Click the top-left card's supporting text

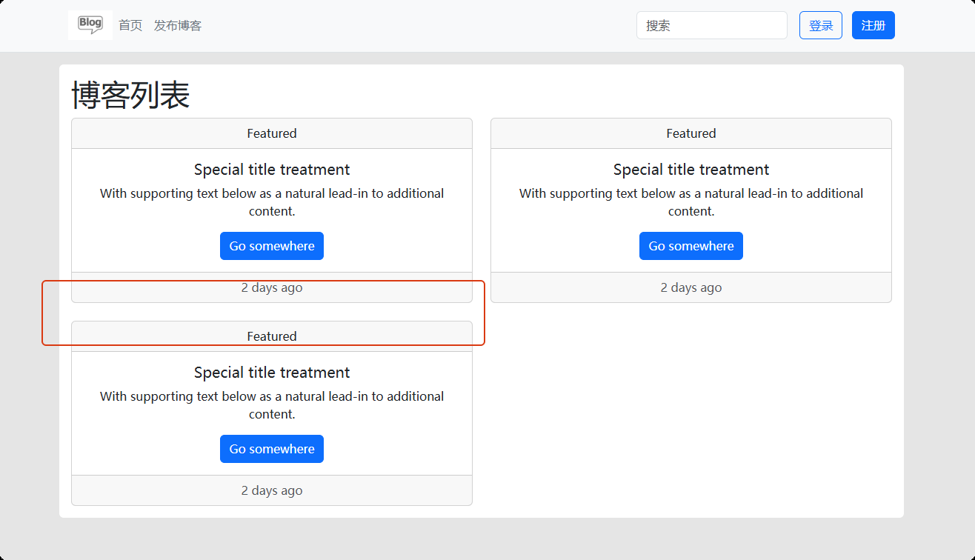272,202
